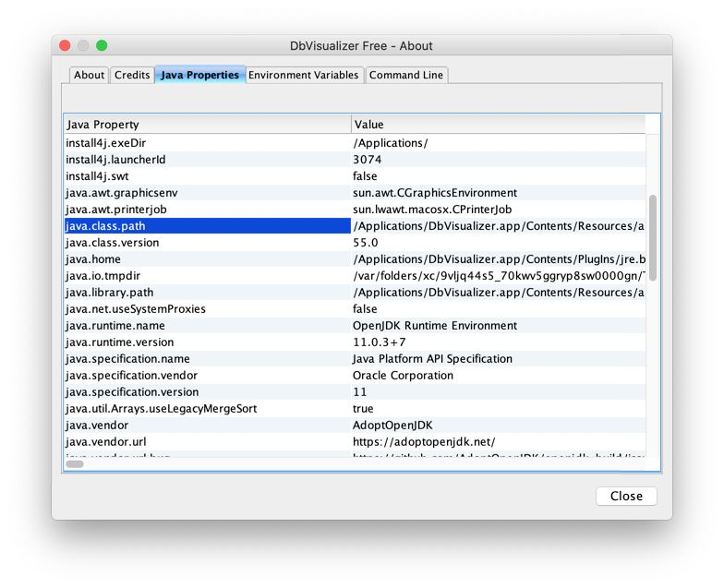The width and height of the screenshot is (724, 588).
Task: Switch to the About tab
Action: [89, 75]
